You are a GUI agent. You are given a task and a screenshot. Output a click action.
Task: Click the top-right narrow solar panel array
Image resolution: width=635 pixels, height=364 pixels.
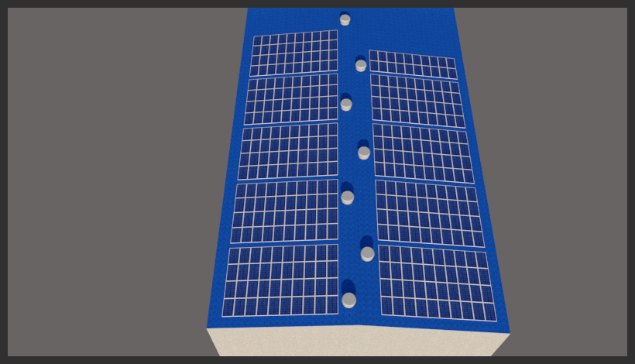[x=412, y=64]
